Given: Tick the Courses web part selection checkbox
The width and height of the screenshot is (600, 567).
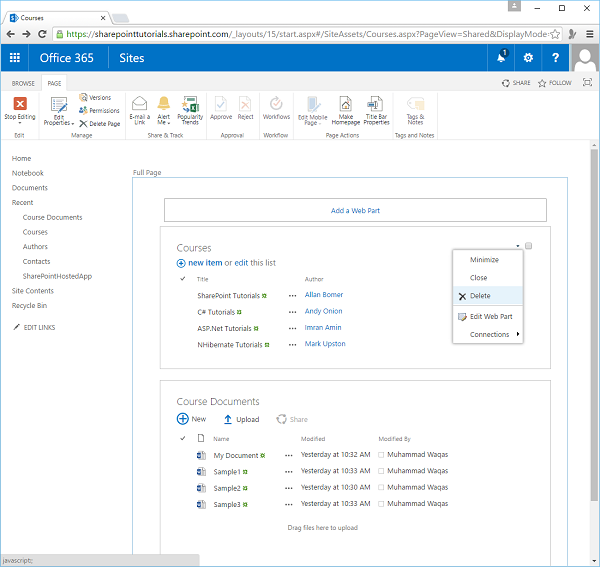Looking at the screenshot, I should click(529, 246).
